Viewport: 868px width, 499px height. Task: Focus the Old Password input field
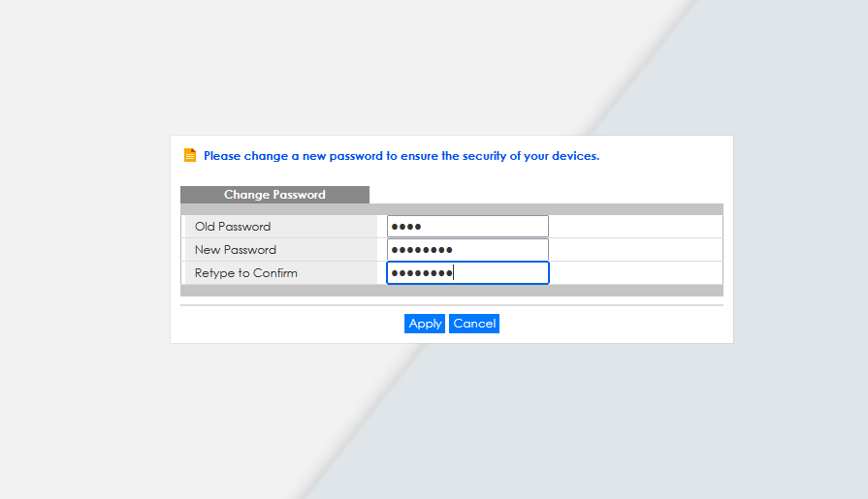coord(467,227)
